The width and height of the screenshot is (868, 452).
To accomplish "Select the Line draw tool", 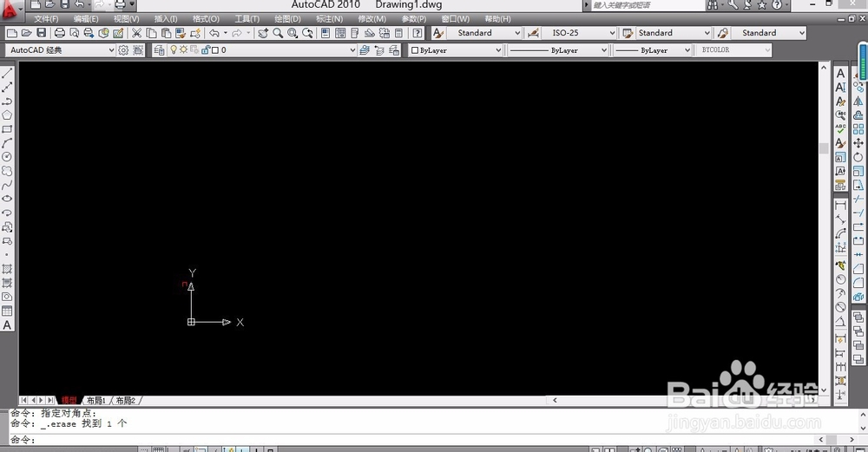I will pyautogui.click(x=7, y=73).
